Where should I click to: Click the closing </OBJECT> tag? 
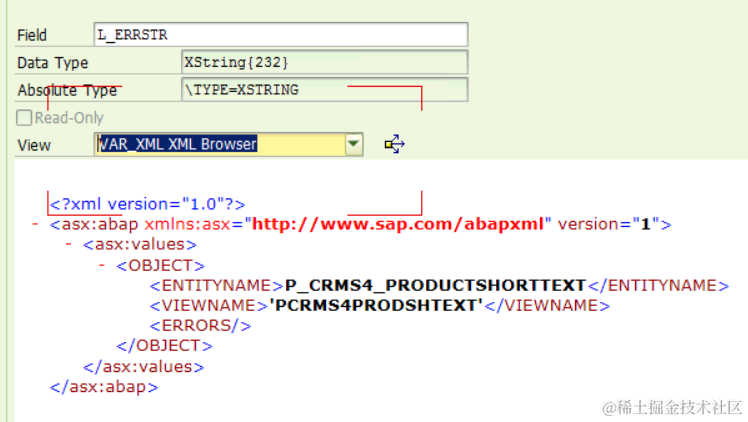pyautogui.click(x=165, y=345)
